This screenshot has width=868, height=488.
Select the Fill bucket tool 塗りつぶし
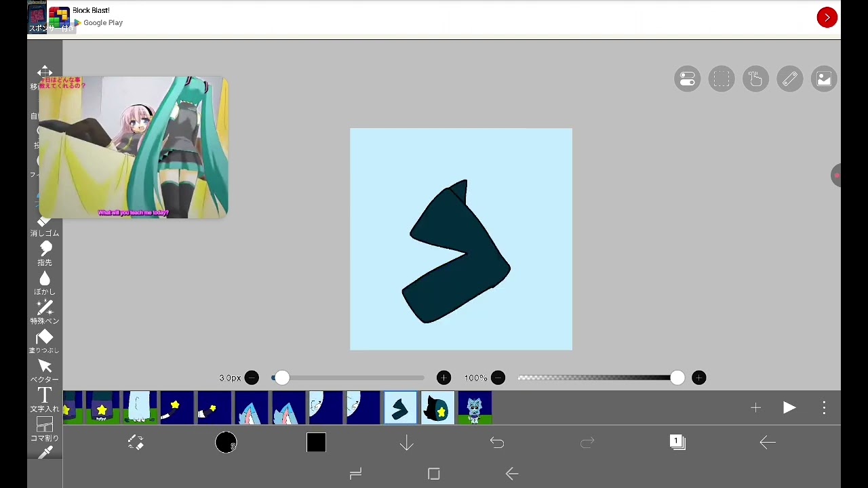tap(45, 342)
